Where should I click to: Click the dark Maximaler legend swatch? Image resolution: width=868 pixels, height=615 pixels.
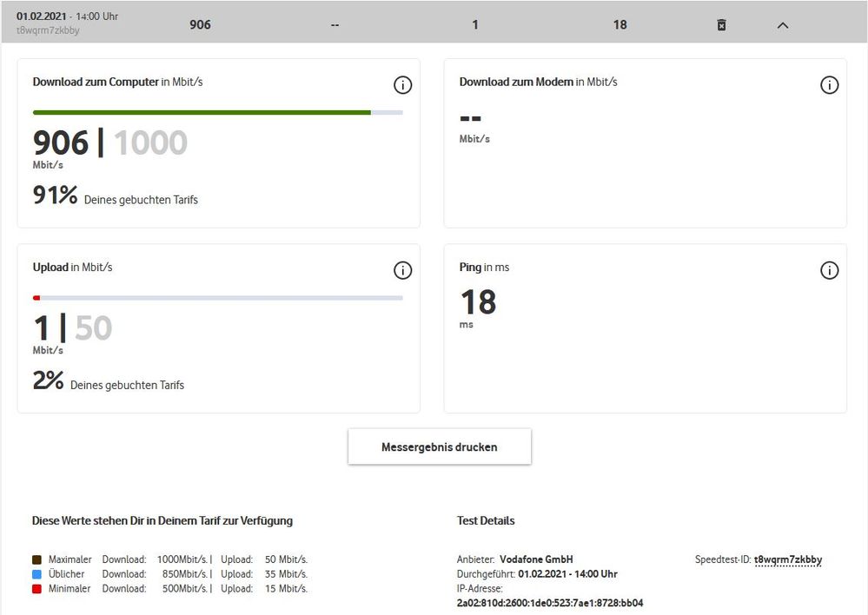(x=37, y=559)
